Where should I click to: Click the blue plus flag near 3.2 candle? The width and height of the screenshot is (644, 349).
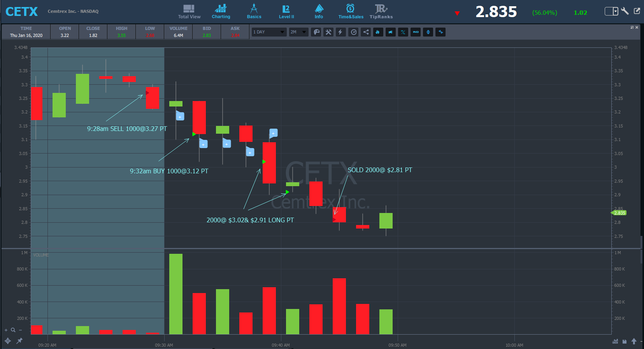[180, 116]
